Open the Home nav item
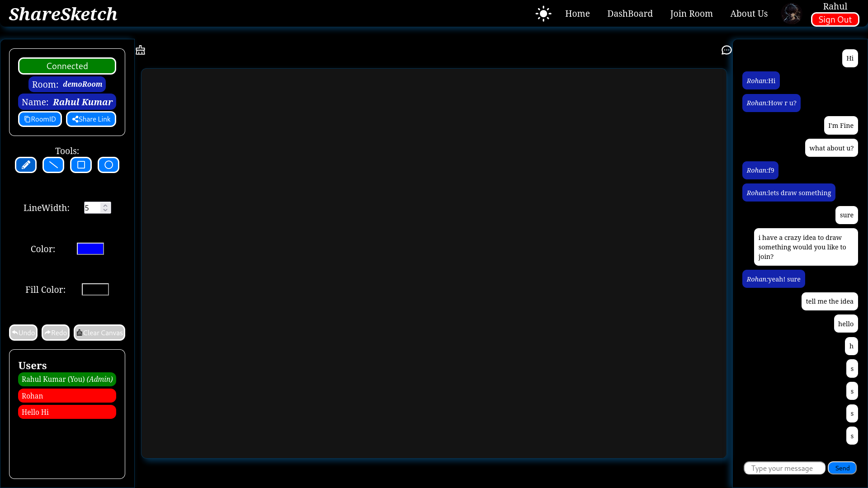Viewport: 868px width, 488px height. point(577,14)
